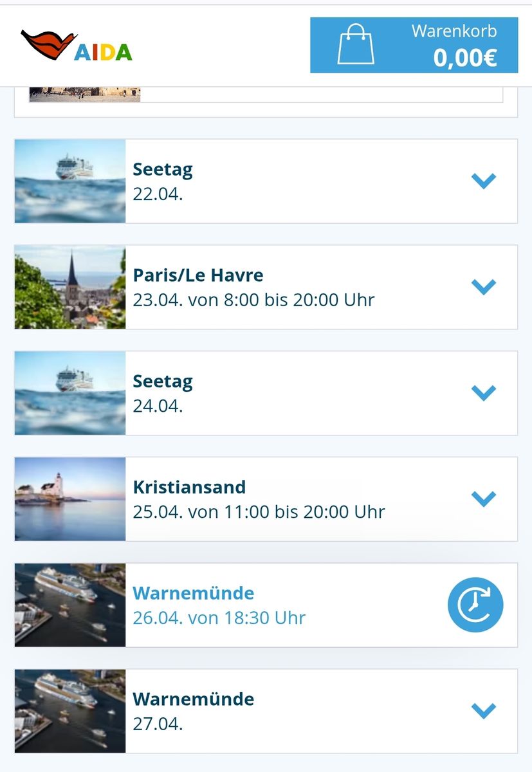Click the Seetag 22.04. ship thumbnail
The height and width of the screenshot is (772, 532).
[x=70, y=181]
